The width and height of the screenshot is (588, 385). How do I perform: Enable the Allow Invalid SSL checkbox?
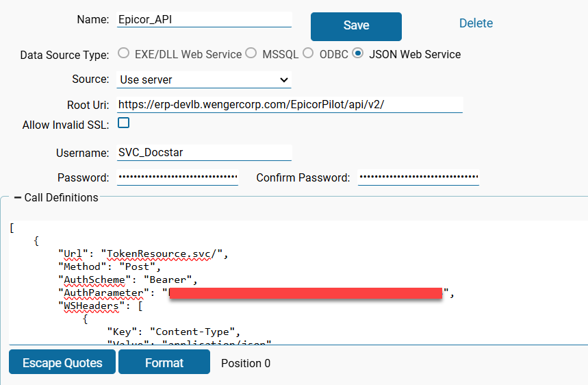pos(124,123)
